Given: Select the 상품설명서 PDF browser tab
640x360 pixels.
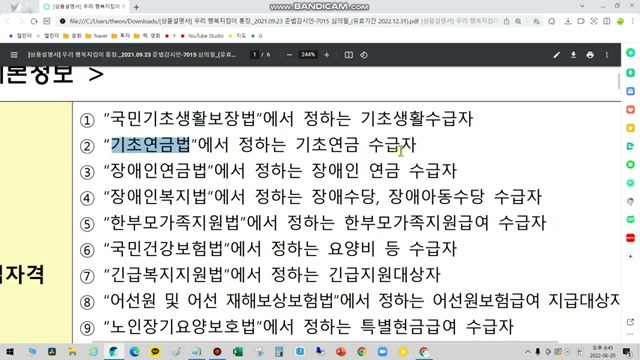Looking at the screenshot, I should click(84, 7).
